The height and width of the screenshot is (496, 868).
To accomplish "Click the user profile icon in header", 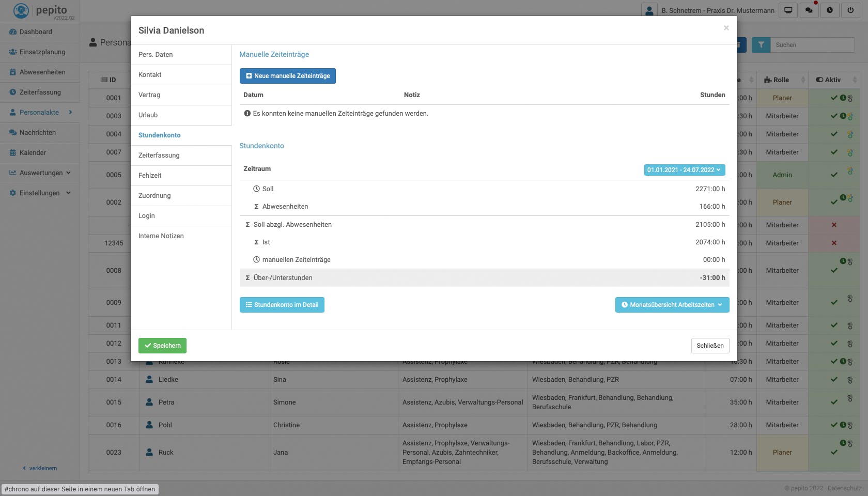I will (649, 10).
